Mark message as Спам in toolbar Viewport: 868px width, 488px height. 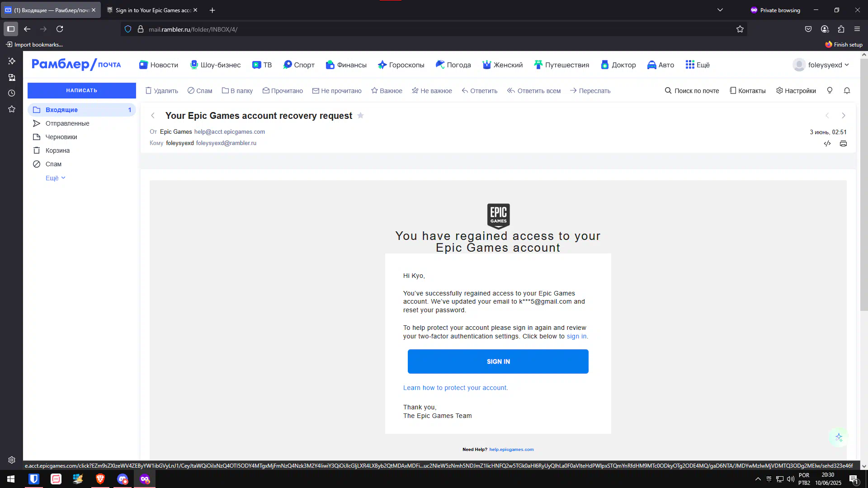pos(200,91)
